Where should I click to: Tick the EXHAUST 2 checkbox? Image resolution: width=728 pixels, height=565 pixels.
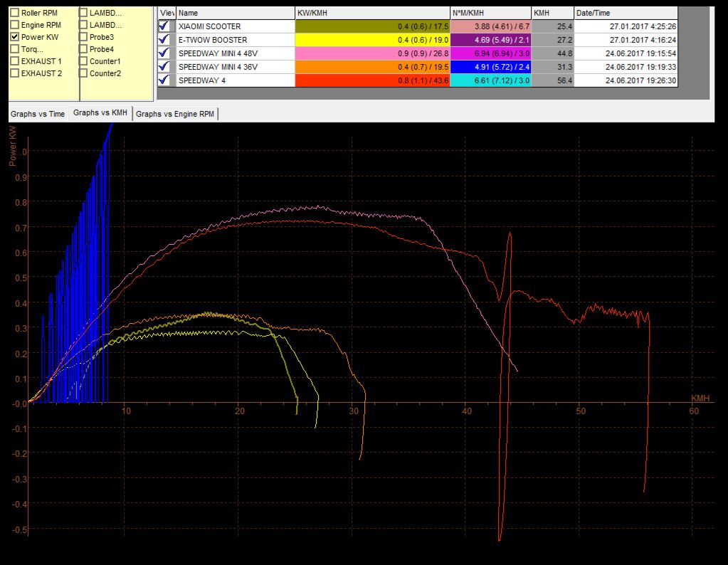click(x=15, y=73)
